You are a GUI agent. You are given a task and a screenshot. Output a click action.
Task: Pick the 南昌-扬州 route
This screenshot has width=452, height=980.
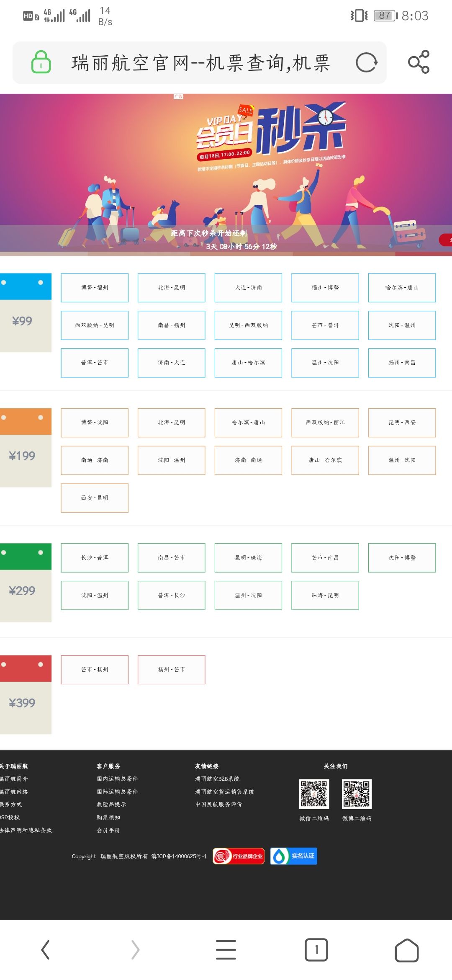click(172, 325)
